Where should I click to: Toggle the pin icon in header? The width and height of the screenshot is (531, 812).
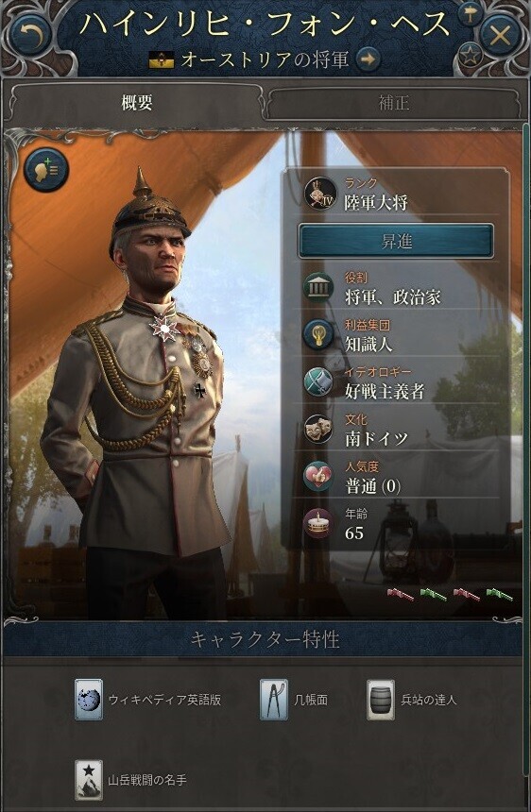tap(470, 14)
